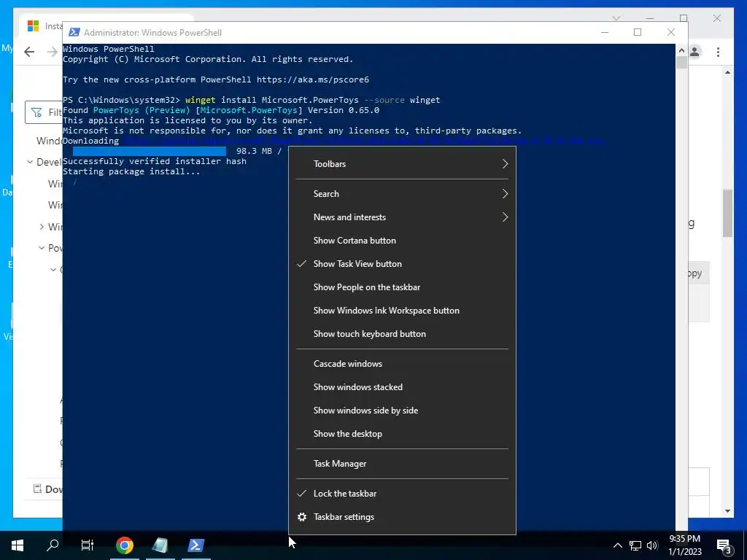Collapse the Pov tree node chevron
747x560 pixels.
click(42, 248)
